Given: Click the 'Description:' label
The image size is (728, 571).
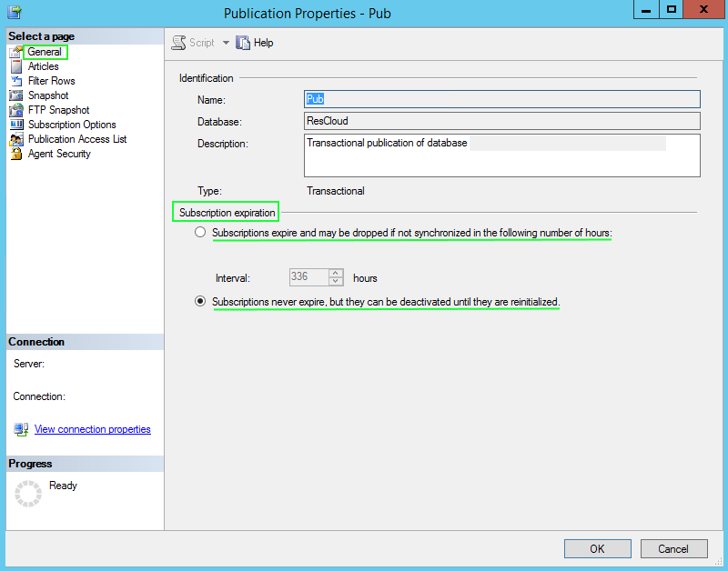Looking at the screenshot, I should (x=223, y=144).
